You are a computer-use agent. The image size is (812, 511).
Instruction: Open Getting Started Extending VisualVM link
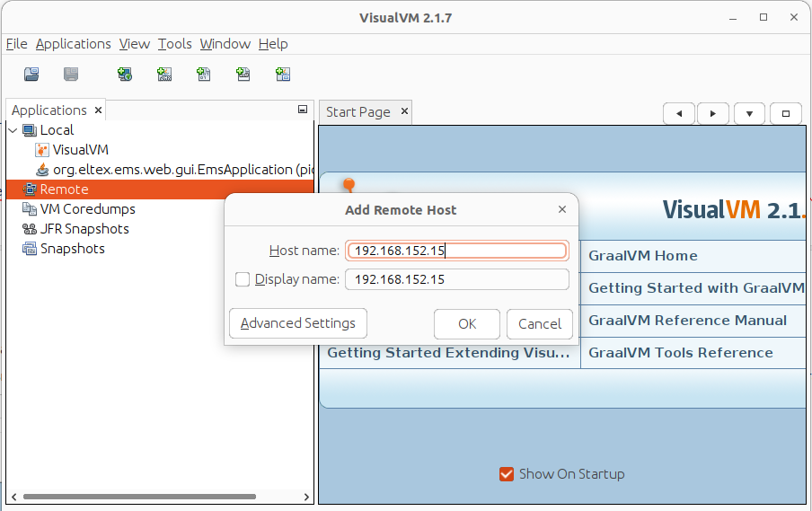(448, 353)
